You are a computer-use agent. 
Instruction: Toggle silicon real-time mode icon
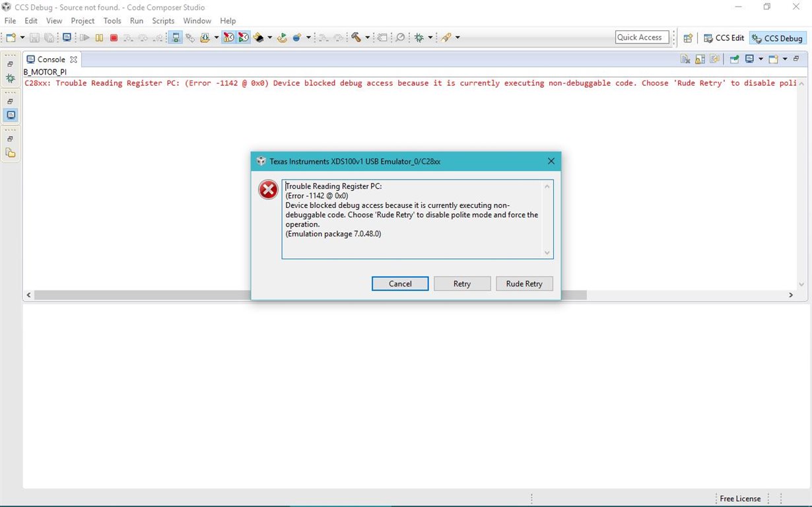(x=228, y=38)
